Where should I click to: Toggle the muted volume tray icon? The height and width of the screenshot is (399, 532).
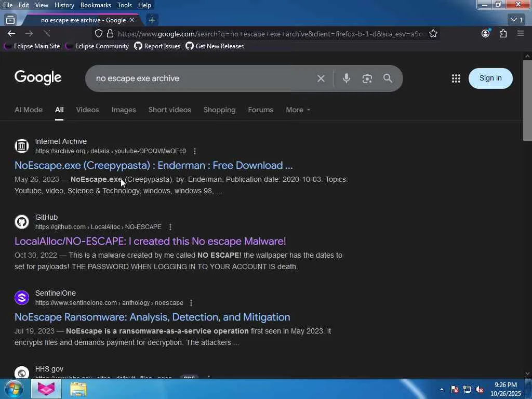pyautogui.click(x=480, y=390)
